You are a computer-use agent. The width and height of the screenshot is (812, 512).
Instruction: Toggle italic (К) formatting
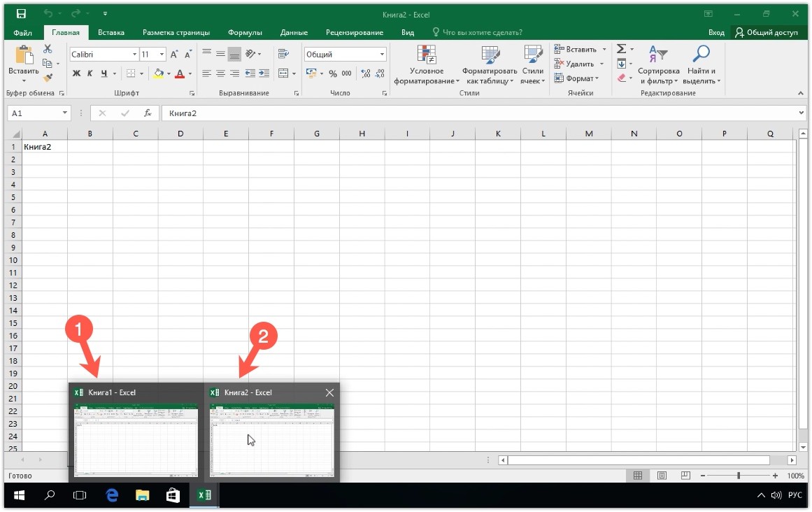coord(90,73)
